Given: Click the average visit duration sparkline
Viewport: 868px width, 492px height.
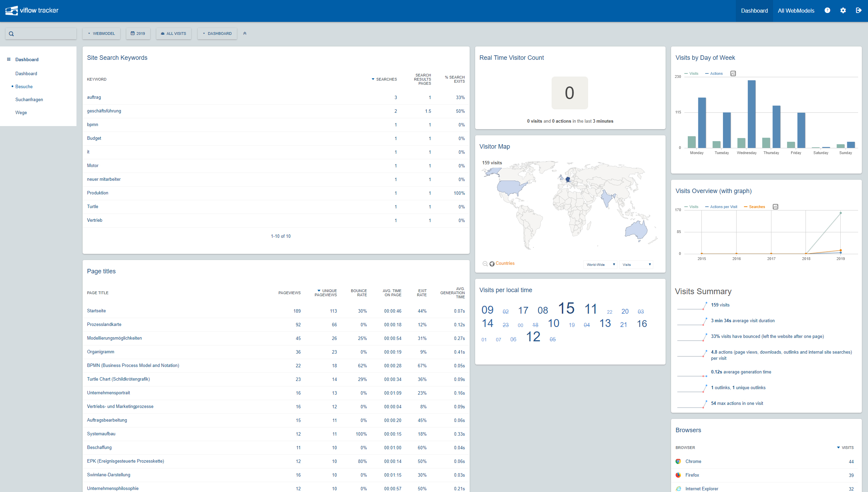Looking at the screenshot, I should point(692,322).
